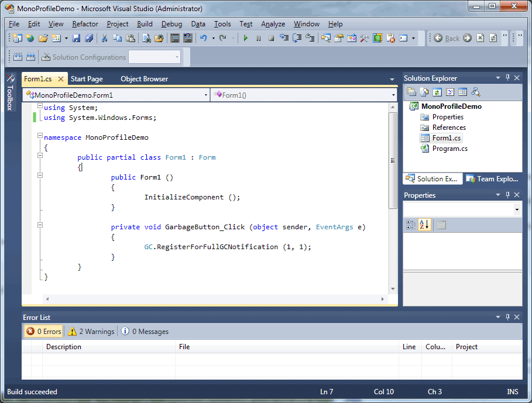Screen dimensions: 532x403
Task: Switch to the Start Page tab
Action: pyautogui.click(x=87, y=78)
